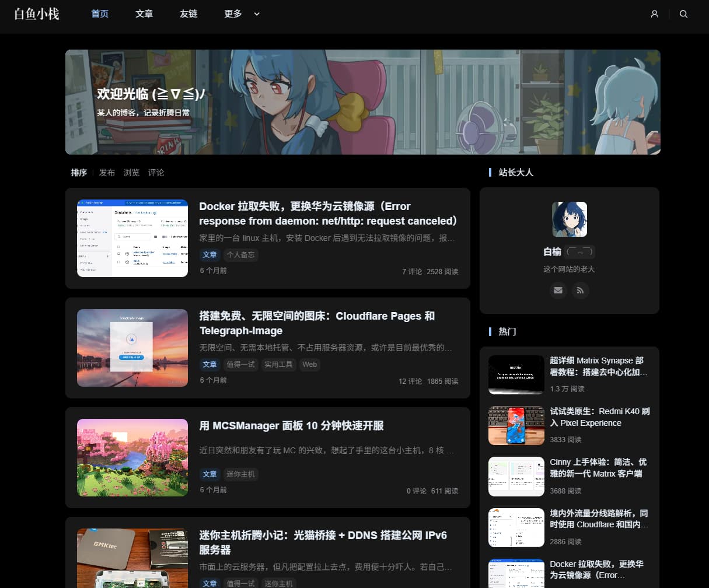Click the 值得一试 tag badge

tap(241, 365)
